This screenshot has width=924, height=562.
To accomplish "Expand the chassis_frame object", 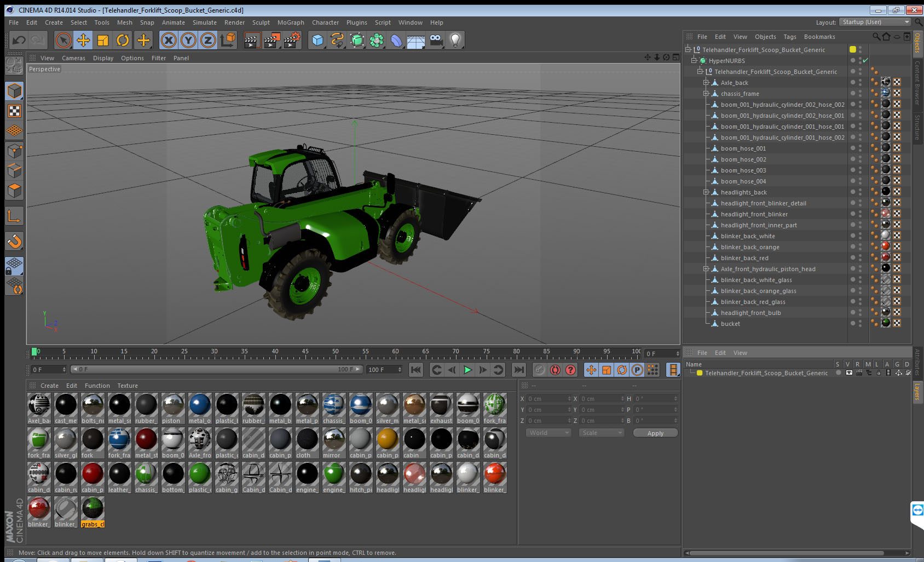I will 706,94.
